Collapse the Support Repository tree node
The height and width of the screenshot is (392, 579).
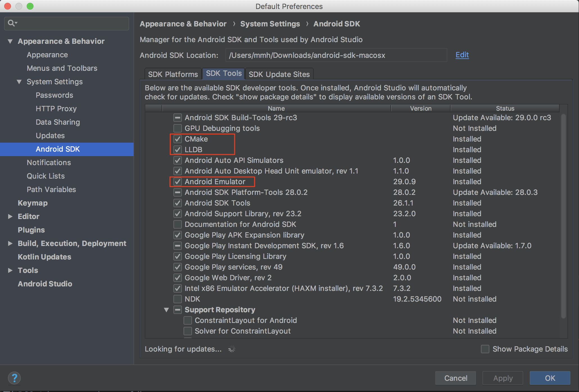[166, 310]
